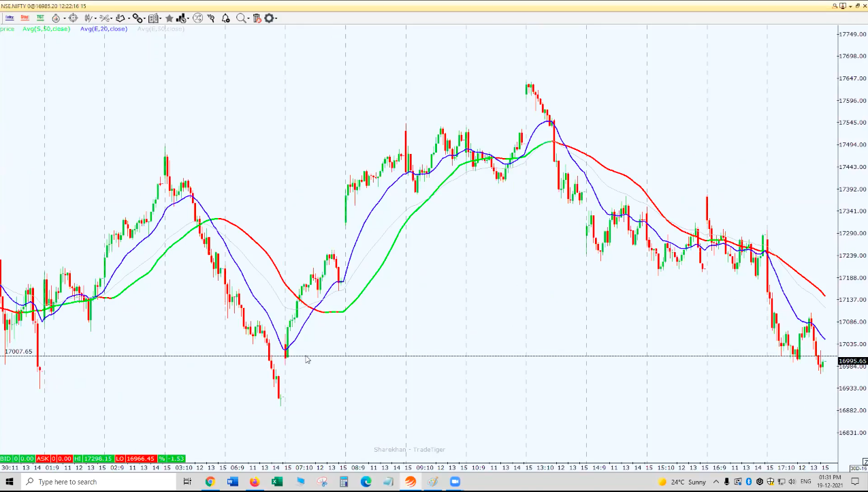The width and height of the screenshot is (868, 492).
Task: Click the 30D-16 period button
Action: (858, 468)
